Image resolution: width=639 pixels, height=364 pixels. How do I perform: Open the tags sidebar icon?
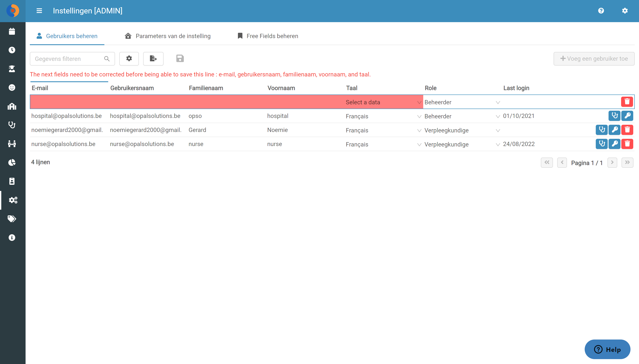tap(12, 219)
